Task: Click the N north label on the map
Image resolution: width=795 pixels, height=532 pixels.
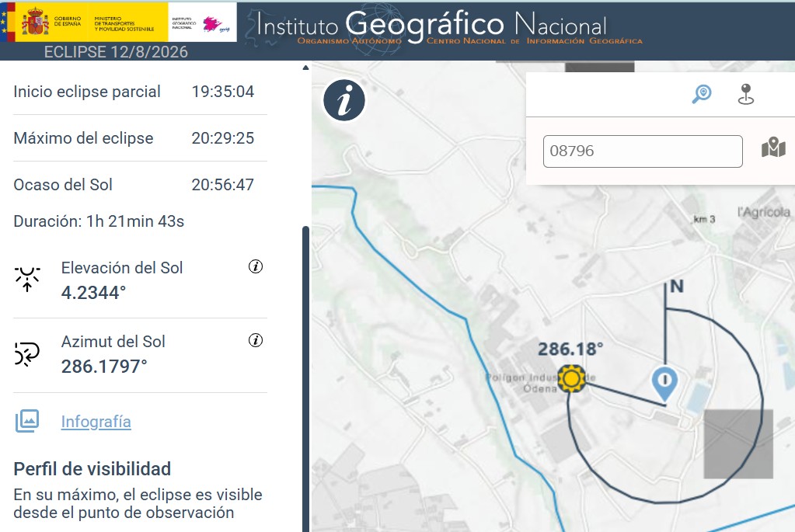Action: pos(677,287)
